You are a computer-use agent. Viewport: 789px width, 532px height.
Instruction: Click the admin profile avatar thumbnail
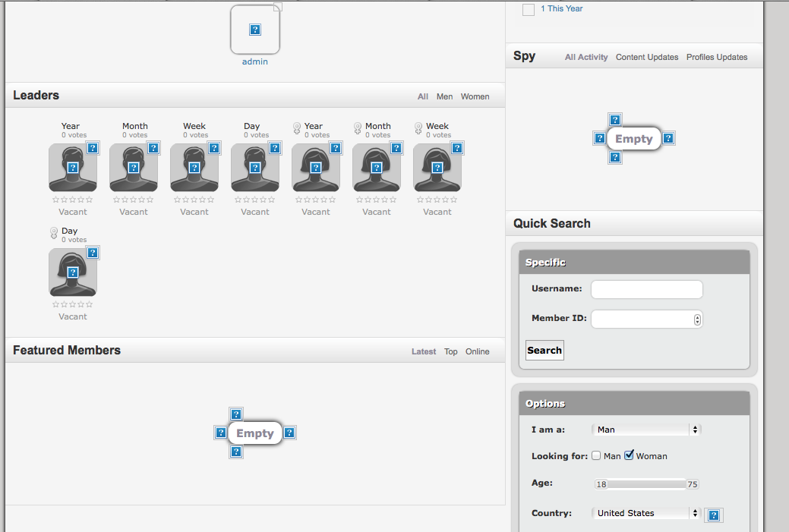[x=255, y=30]
